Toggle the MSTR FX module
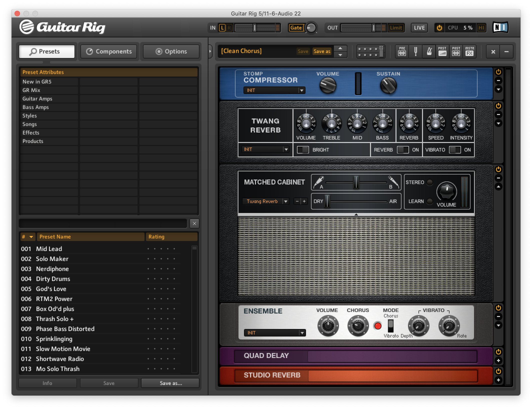Screen dimensions: 532x409 [469, 52]
